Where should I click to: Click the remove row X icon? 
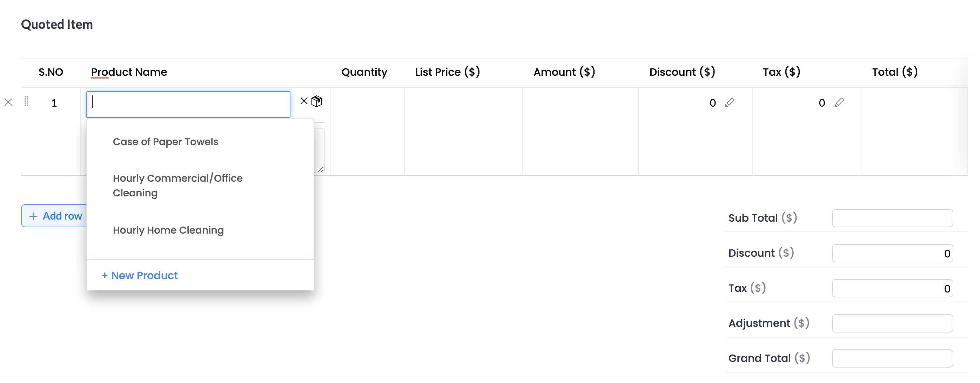click(x=8, y=102)
